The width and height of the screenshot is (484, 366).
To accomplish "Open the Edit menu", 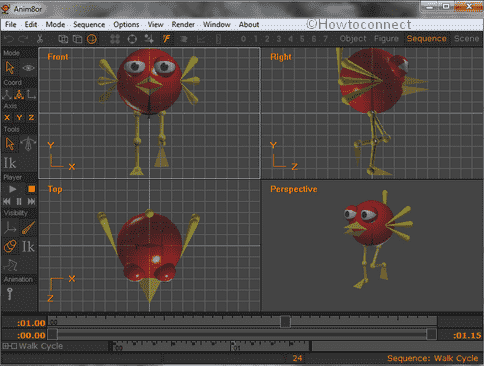I will coord(31,24).
